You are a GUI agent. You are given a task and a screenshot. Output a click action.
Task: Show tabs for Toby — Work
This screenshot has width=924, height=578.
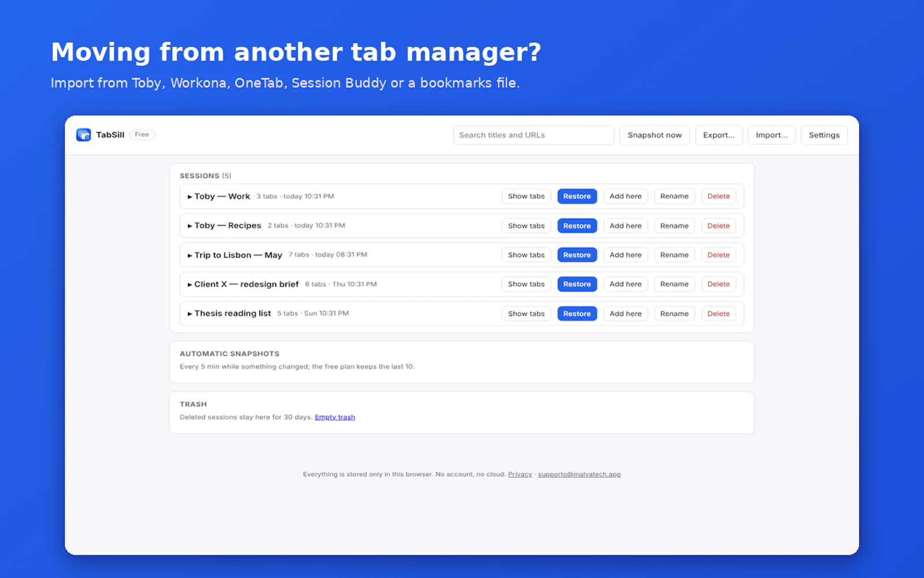coord(526,197)
